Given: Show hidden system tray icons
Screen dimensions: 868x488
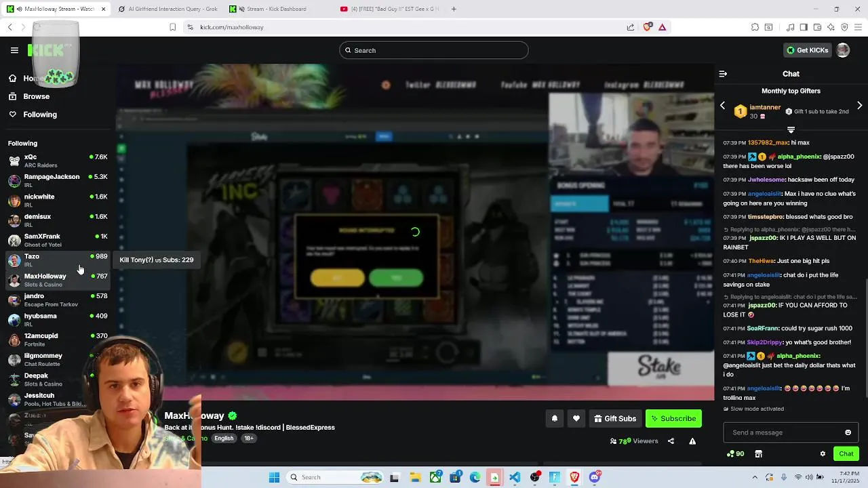Looking at the screenshot, I should coord(755,477).
